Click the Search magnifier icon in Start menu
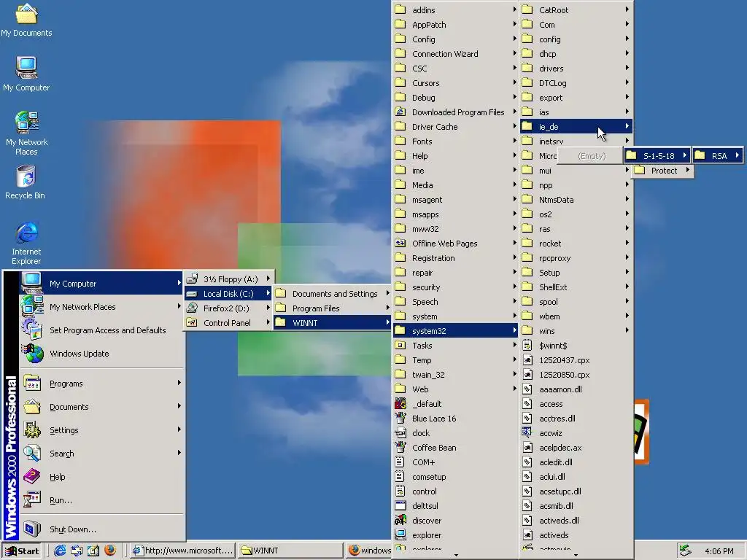Viewport: 747px width, 560px height. click(x=32, y=453)
